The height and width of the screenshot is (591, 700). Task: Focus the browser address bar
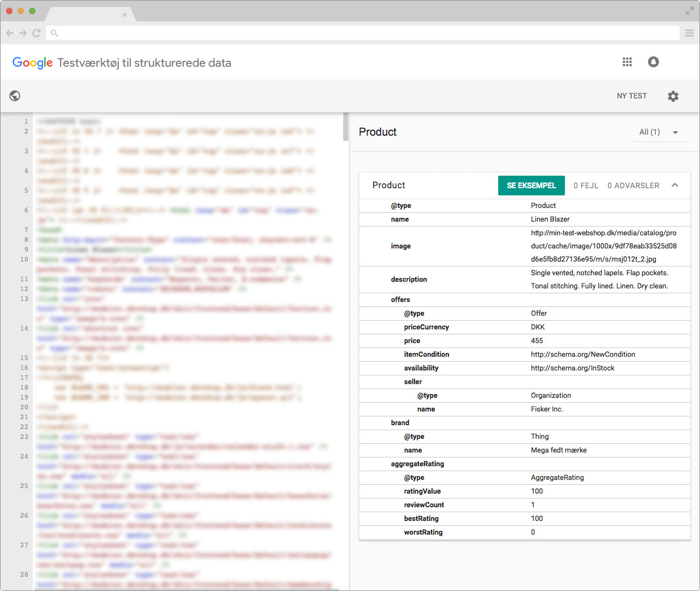[x=361, y=33]
